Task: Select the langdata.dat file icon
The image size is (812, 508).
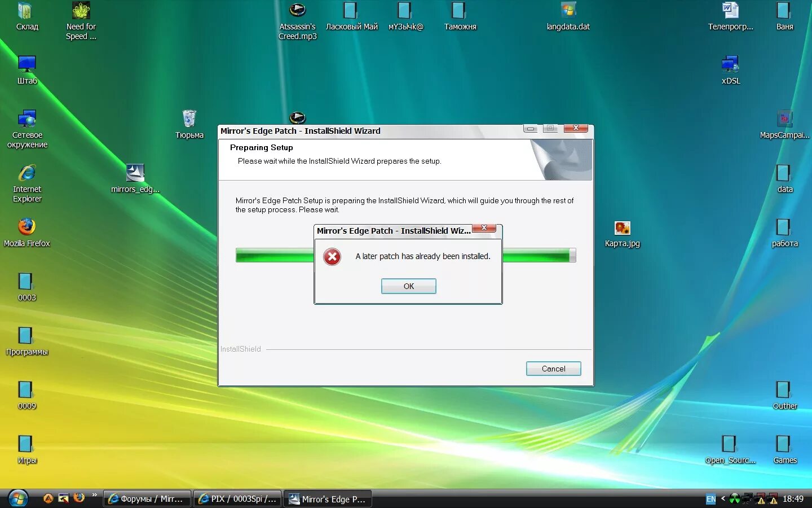Action: tap(568, 16)
